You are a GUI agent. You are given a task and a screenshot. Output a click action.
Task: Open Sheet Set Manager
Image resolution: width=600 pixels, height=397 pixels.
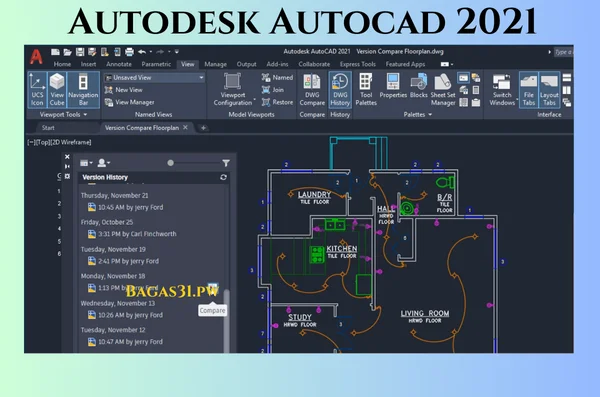[x=443, y=90]
